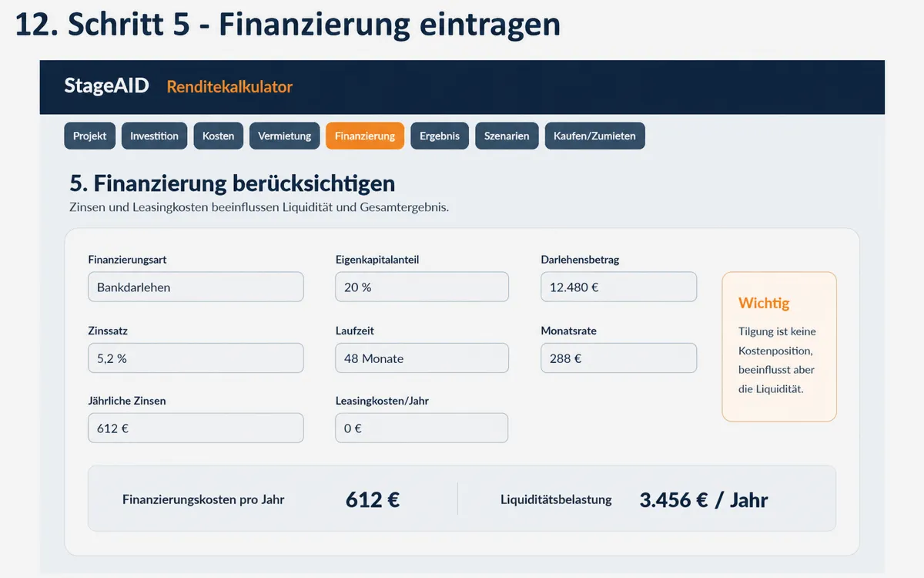Image resolution: width=924 pixels, height=578 pixels.
Task: Select the 3.456 € / Jahr value
Action: [704, 499]
